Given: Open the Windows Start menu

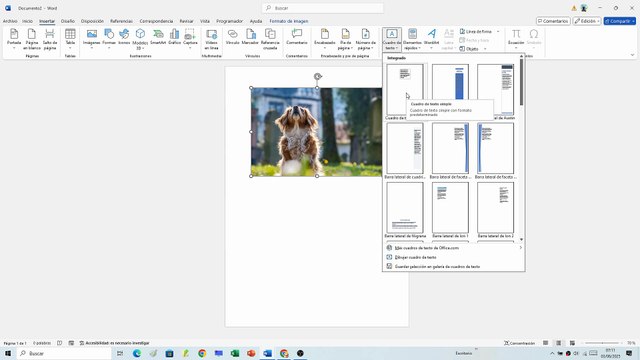Looking at the screenshot, I should [8, 353].
